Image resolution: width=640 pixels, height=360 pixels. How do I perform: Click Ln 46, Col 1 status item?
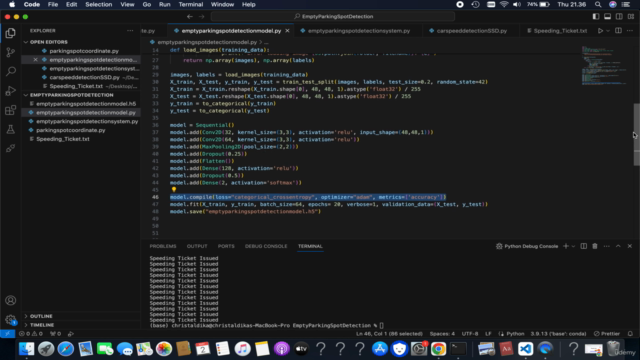[389, 333]
